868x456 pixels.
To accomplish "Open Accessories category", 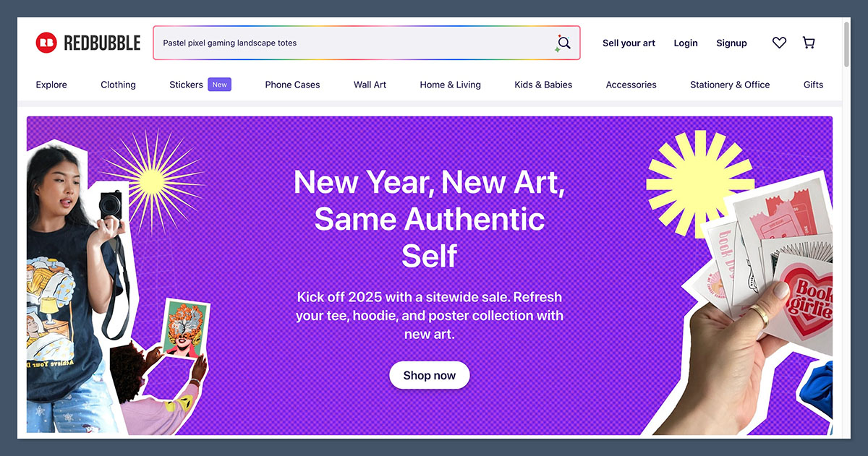I will (631, 85).
